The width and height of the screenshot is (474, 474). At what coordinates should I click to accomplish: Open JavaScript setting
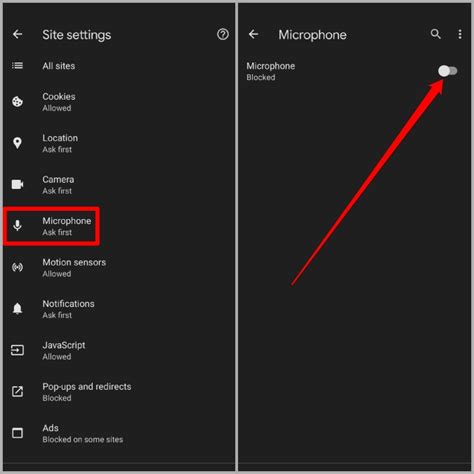(x=119, y=350)
